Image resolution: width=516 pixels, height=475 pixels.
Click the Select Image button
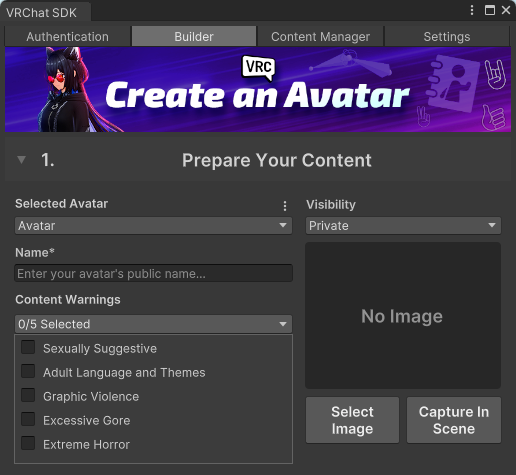pyautogui.click(x=352, y=420)
